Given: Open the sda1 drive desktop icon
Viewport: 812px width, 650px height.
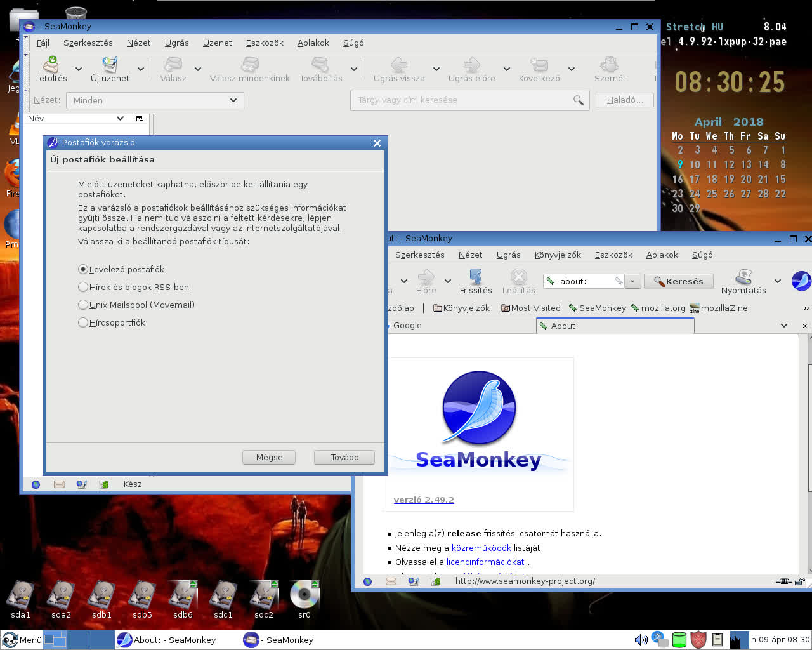Looking at the screenshot, I should [20, 595].
